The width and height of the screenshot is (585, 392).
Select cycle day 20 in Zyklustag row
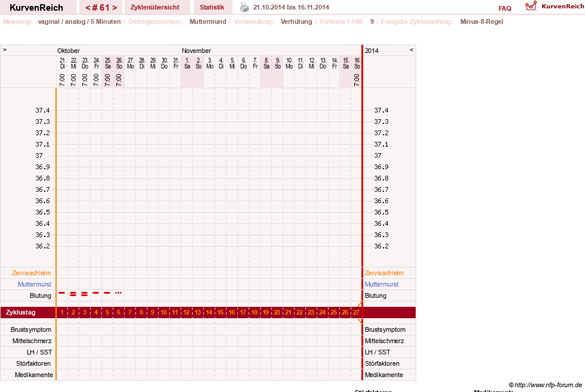277,312
